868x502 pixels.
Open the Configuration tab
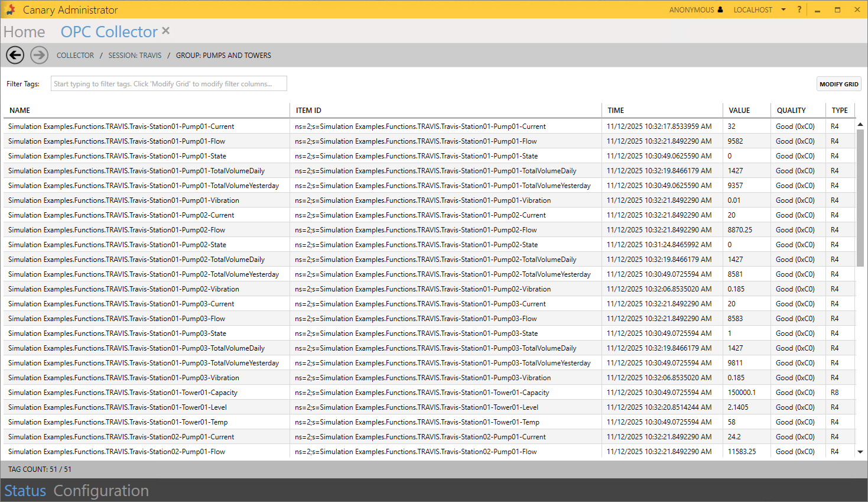101,491
